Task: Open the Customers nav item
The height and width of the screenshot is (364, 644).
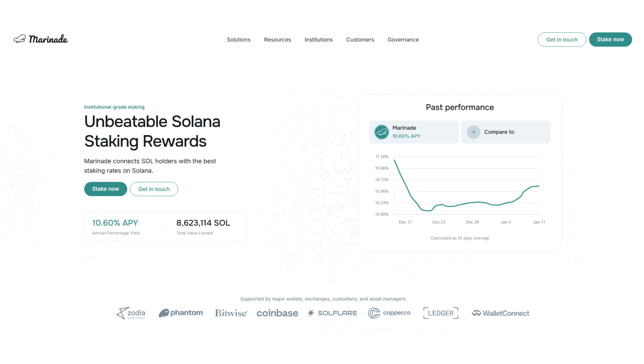Action: 360,40
